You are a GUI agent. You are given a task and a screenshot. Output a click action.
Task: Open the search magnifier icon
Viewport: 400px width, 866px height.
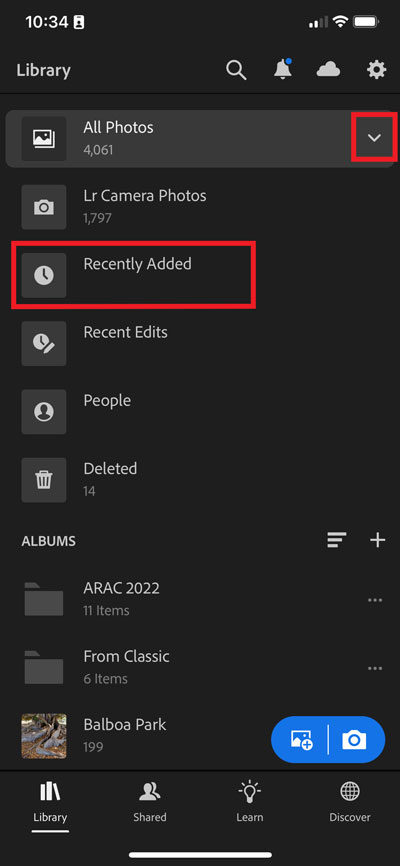pyautogui.click(x=236, y=70)
